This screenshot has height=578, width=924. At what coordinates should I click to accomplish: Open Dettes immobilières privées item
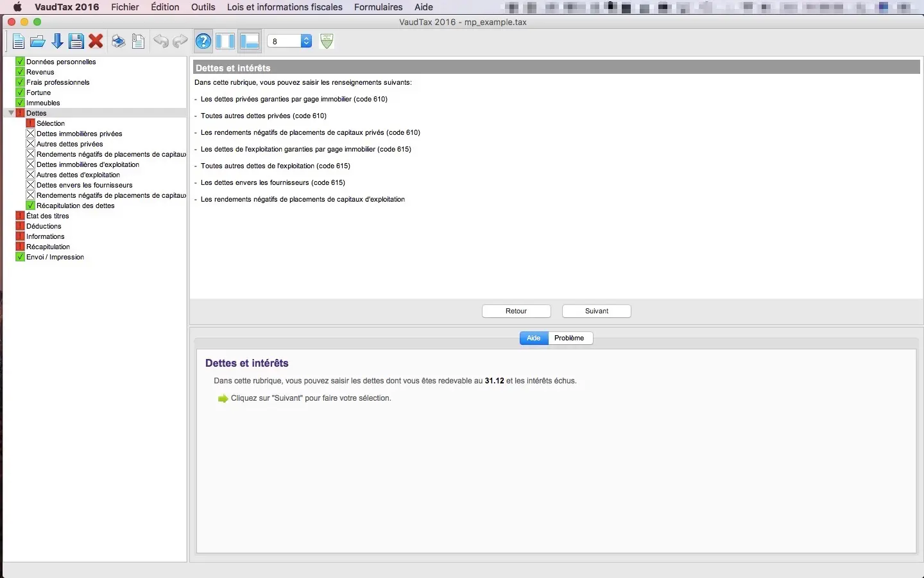[80, 134]
